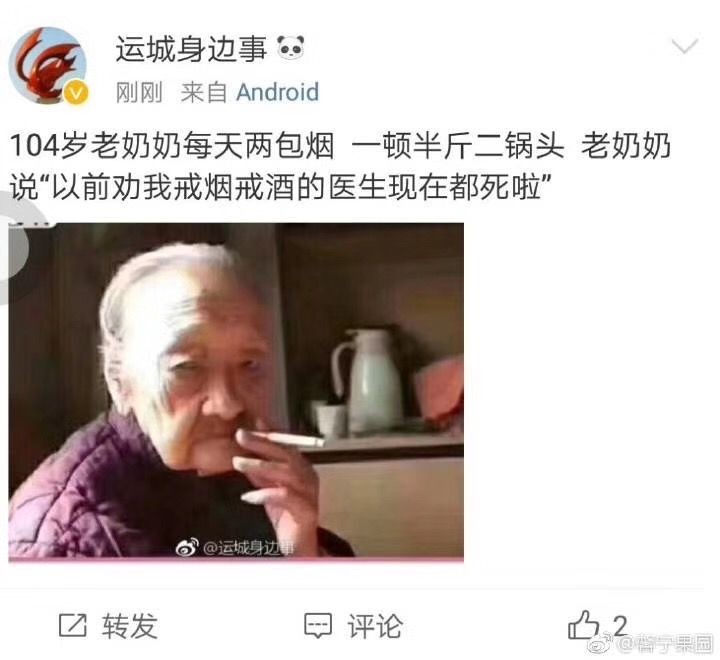Screen dimensions: 720x660
Task: Open the Android source link
Action: [277, 92]
